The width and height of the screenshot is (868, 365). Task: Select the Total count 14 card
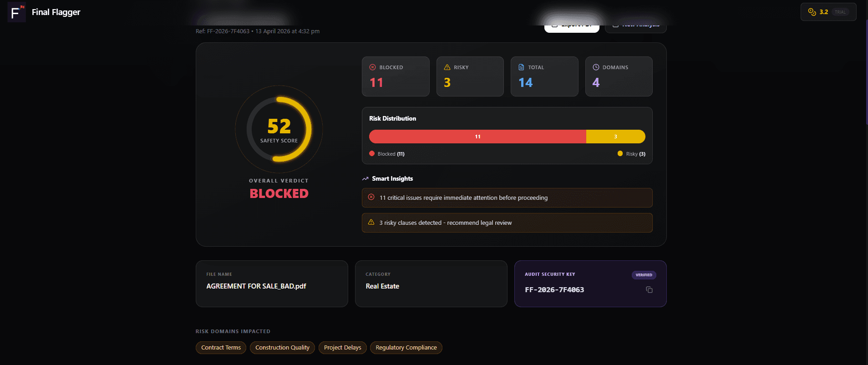544,76
